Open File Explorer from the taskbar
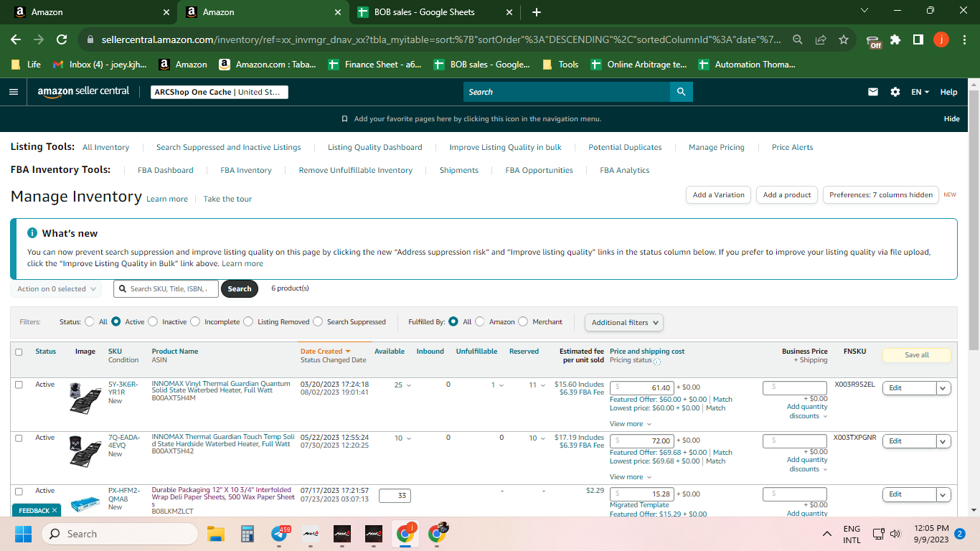Viewport: 980px width, 551px height. 216,534
